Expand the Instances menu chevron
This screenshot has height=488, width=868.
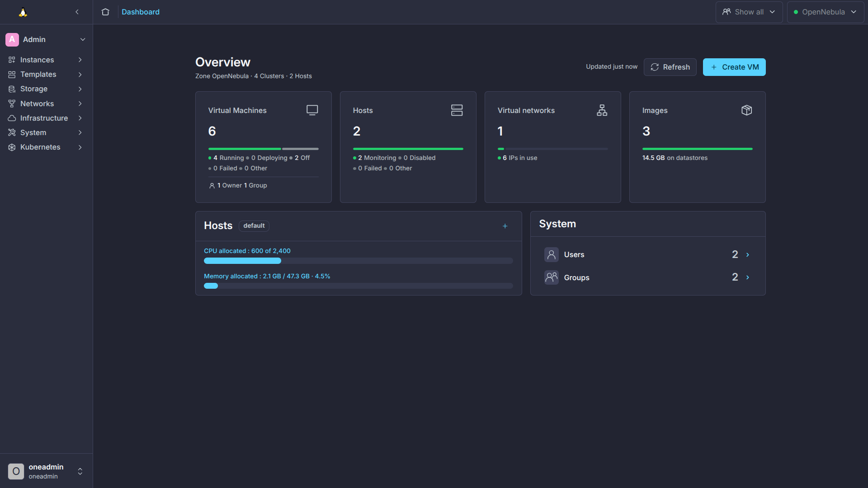click(x=80, y=60)
